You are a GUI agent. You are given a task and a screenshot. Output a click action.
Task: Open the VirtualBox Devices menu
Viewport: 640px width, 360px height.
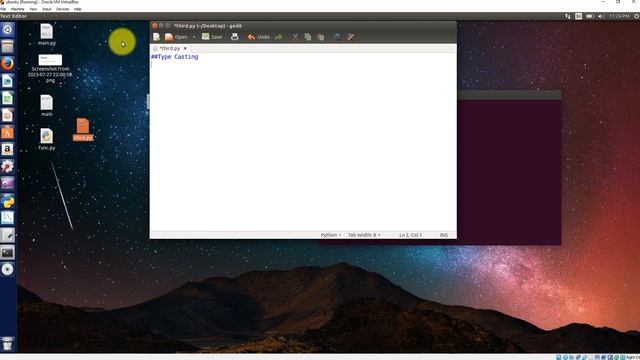(x=62, y=9)
